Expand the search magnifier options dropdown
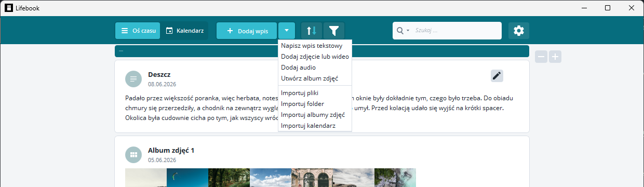The height and width of the screenshot is (187, 644). click(403, 31)
